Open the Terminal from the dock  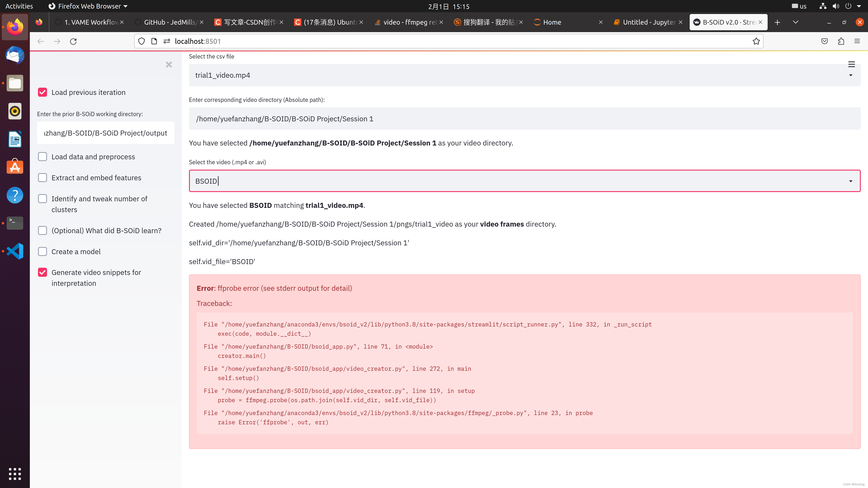click(x=15, y=223)
